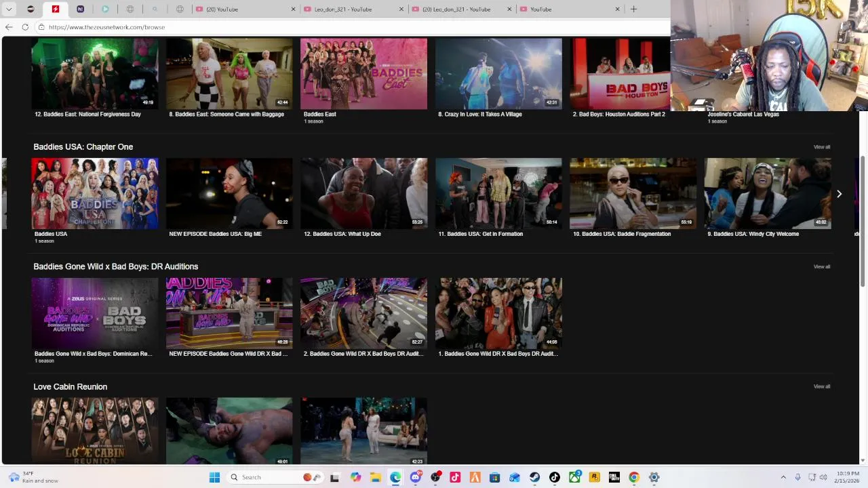Switch to the last "YouTube" tab
868x488 pixels.
[x=569, y=9]
